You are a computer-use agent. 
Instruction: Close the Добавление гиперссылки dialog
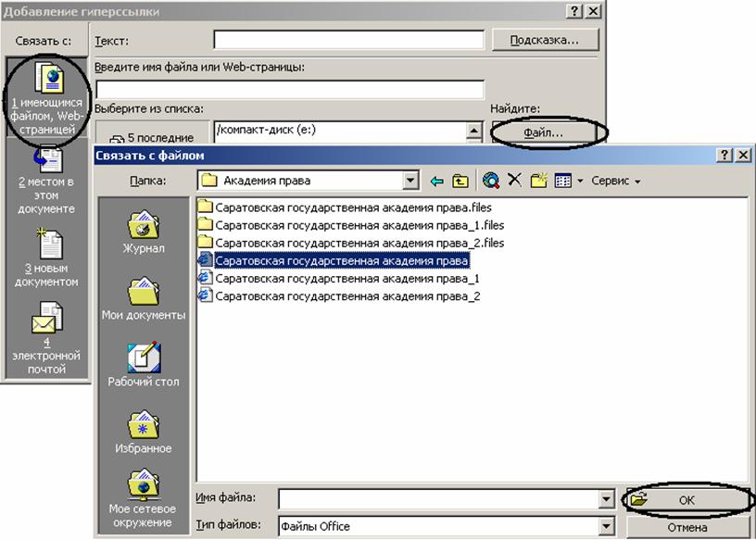click(593, 11)
